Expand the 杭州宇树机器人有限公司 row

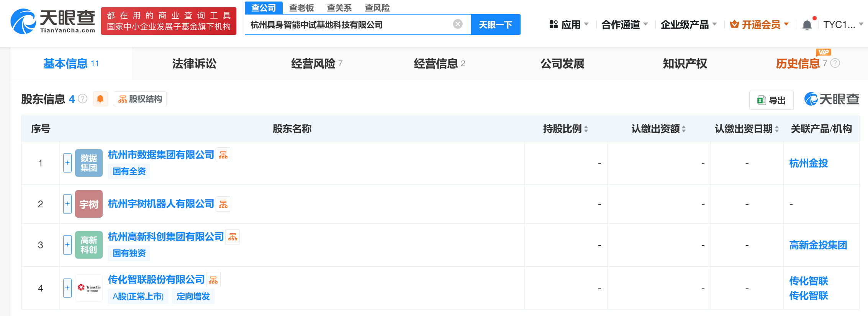point(67,204)
